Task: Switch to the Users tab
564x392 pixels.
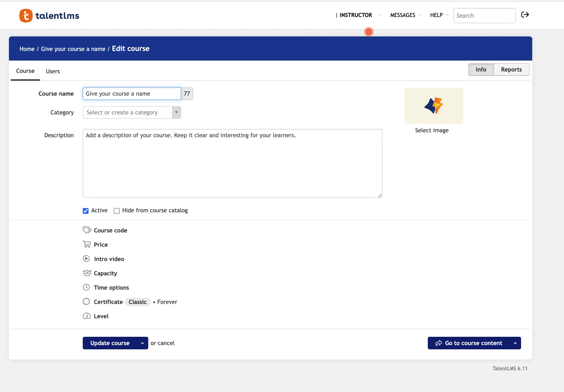Action: [53, 71]
